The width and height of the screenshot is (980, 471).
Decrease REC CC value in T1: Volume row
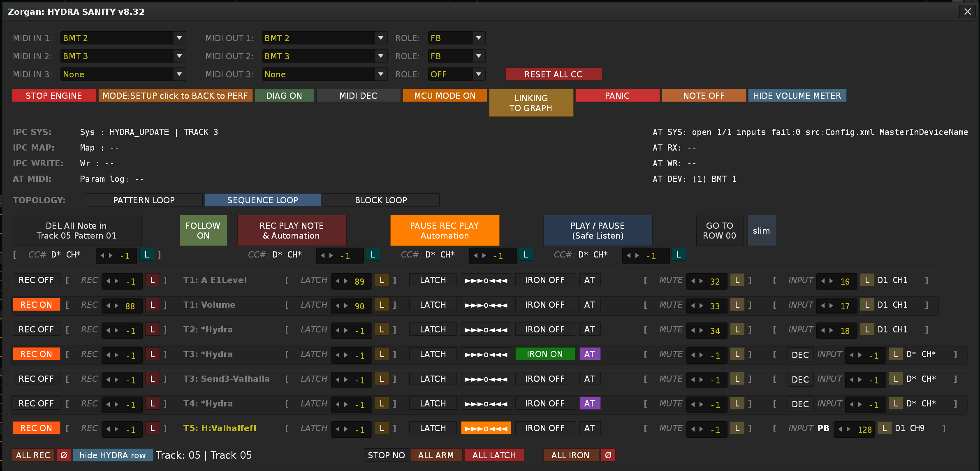pos(108,306)
